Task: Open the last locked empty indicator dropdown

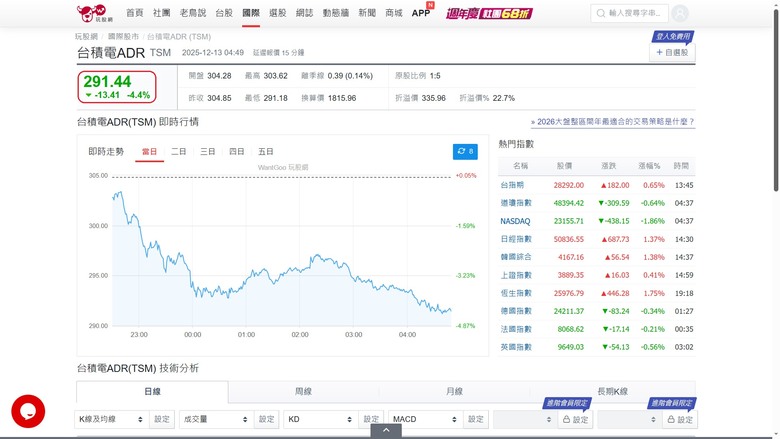Action: click(629, 420)
